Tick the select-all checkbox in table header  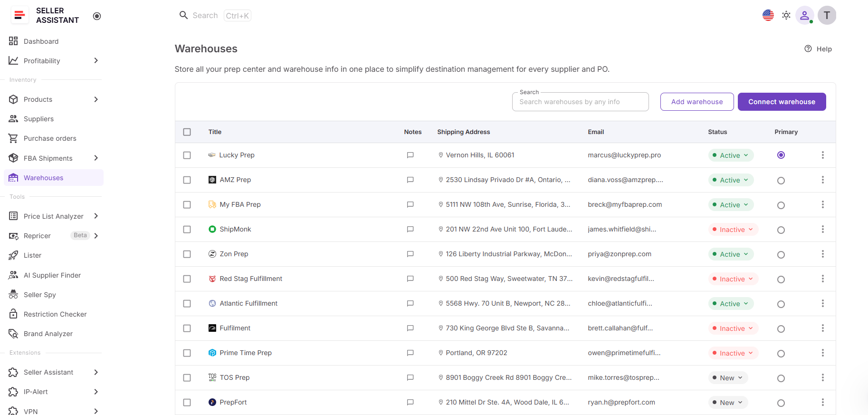coord(187,132)
